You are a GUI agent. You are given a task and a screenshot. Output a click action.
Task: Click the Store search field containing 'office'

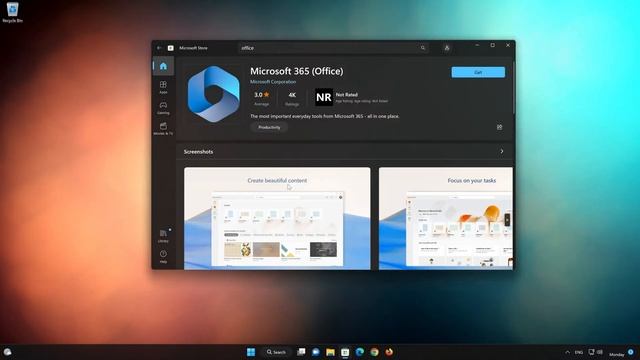pos(333,48)
